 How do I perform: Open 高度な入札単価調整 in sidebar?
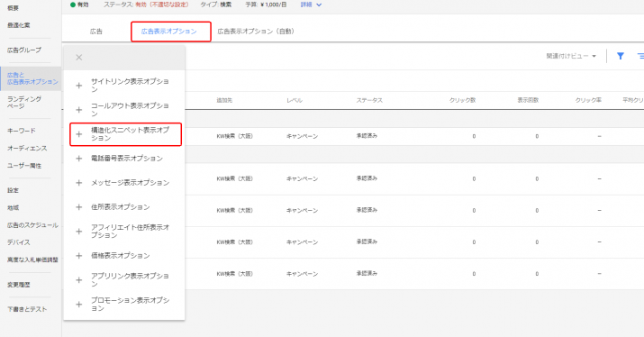coord(32,260)
